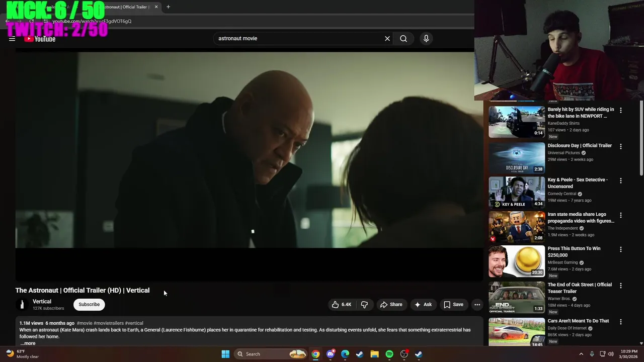Viewport: 644px width, 362px height.
Task: Open the clock showing 10:29 PM
Action: click(628, 354)
